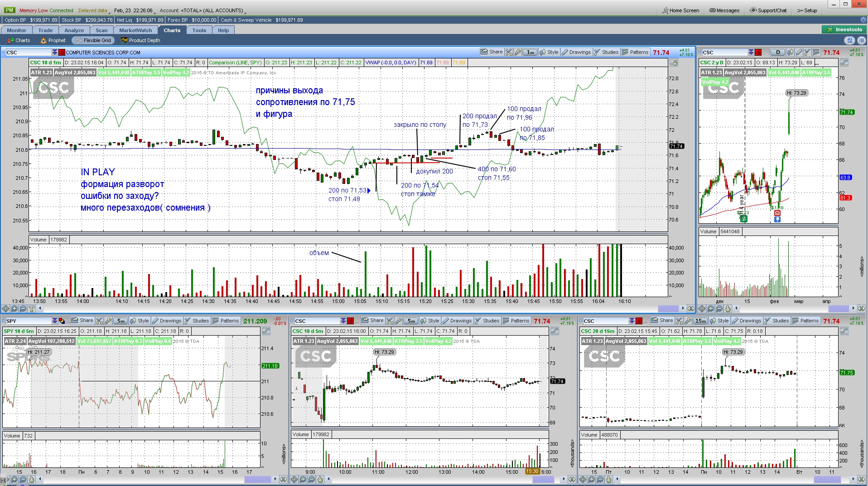Toggle chart mode icon on CSC 5m chart
Viewport: 868px width, 486px height.
point(555,331)
